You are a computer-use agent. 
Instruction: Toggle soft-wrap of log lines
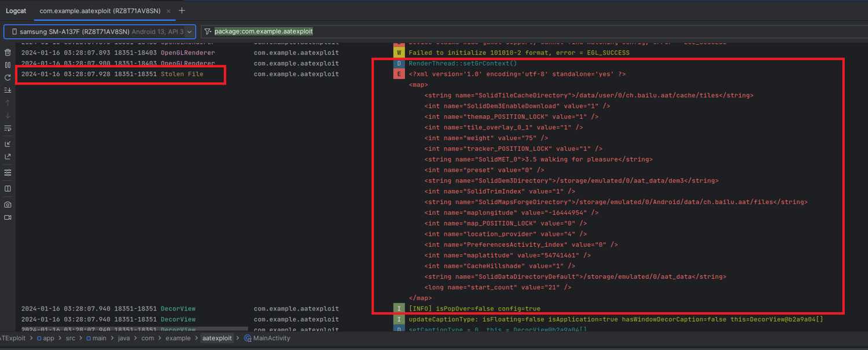pyautogui.click(x=8, y=129)
